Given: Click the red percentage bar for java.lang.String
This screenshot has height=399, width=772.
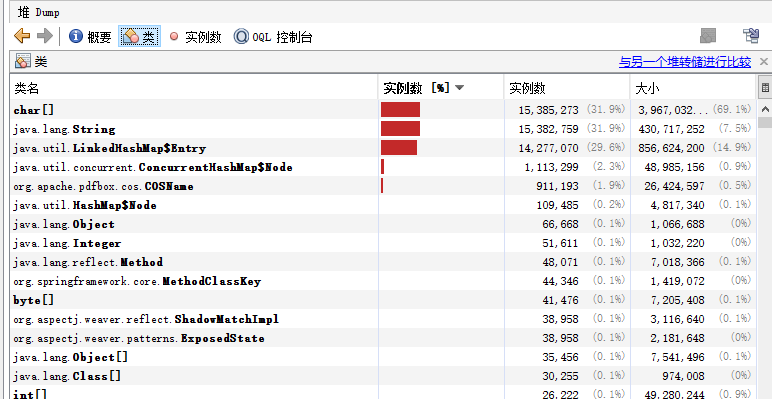Looking at the screenshot, I should 400,129.
